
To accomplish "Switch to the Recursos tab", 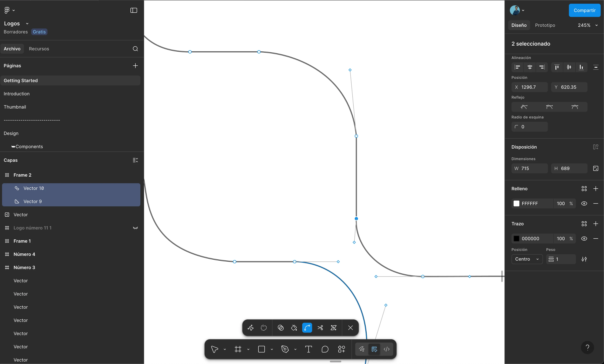I will [x=39, y=49].
